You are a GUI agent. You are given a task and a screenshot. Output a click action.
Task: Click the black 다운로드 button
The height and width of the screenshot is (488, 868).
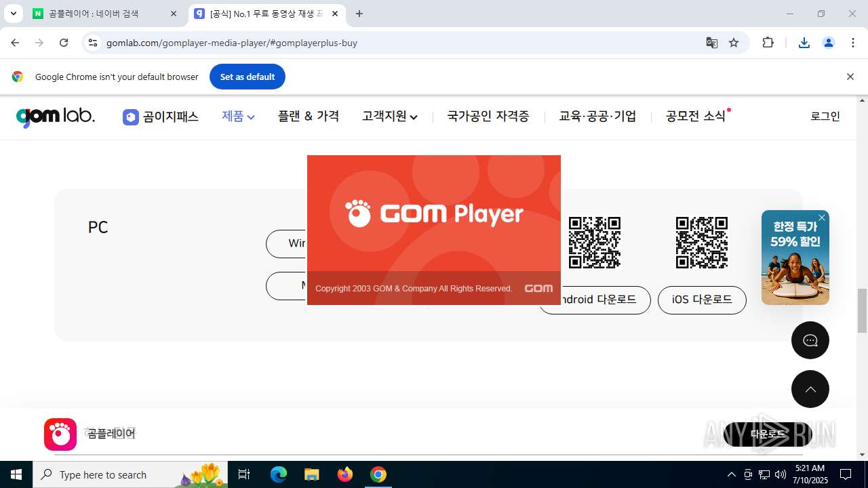tap(768, 434)
